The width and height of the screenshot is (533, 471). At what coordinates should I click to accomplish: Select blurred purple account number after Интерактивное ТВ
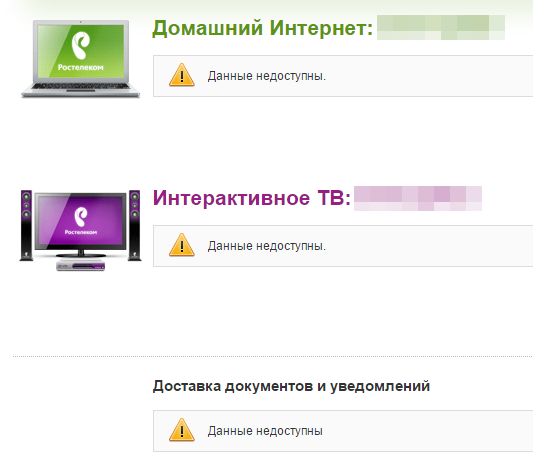pyautogui.click(x=418, y=198)
